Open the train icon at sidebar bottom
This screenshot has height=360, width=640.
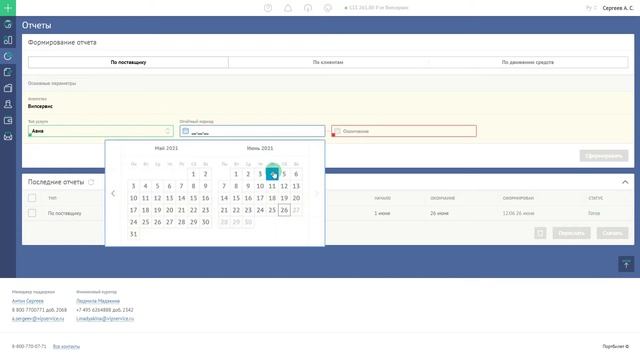click(x=8, y=137)
